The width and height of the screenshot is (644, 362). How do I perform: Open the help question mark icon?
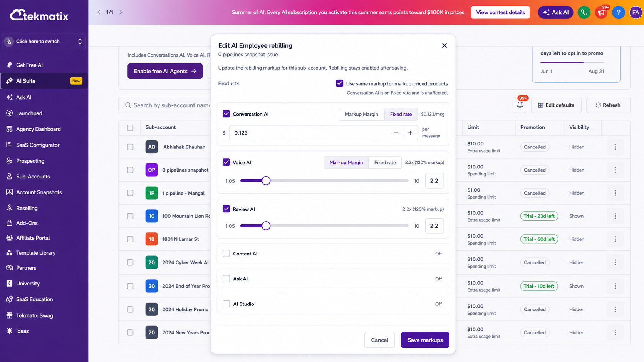click(x=618, y=12)
